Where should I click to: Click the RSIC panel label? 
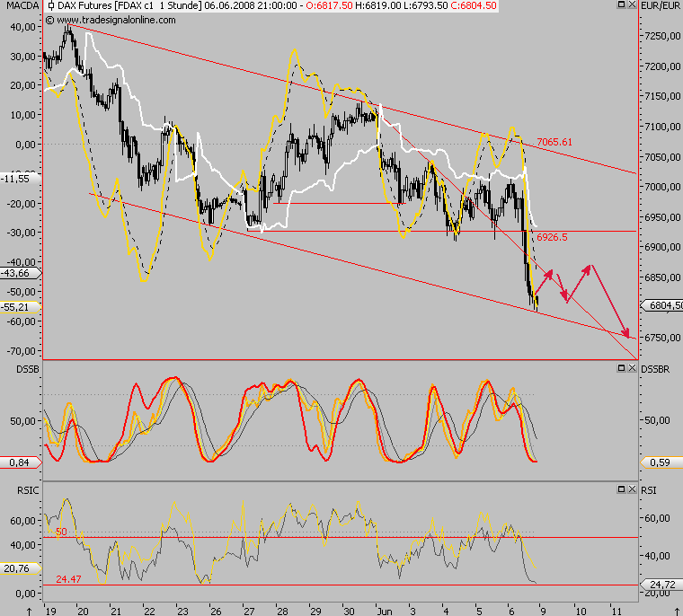(x=28, y=490)
